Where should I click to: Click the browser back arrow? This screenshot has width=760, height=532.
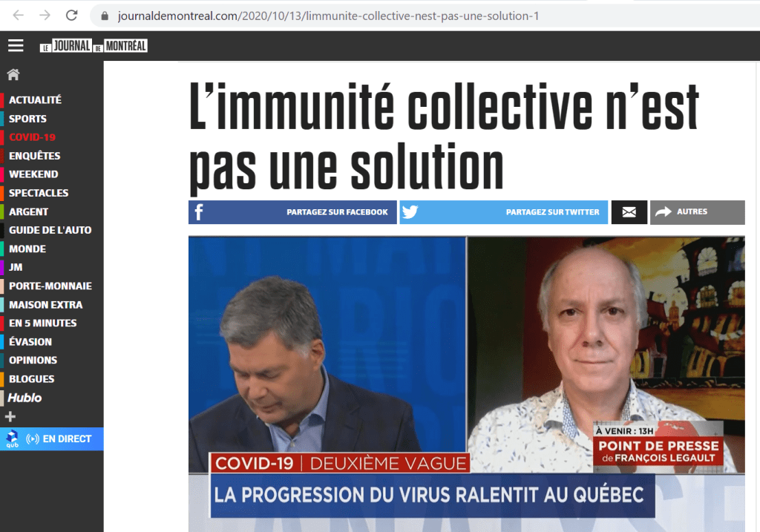click(x=18, y=16)
